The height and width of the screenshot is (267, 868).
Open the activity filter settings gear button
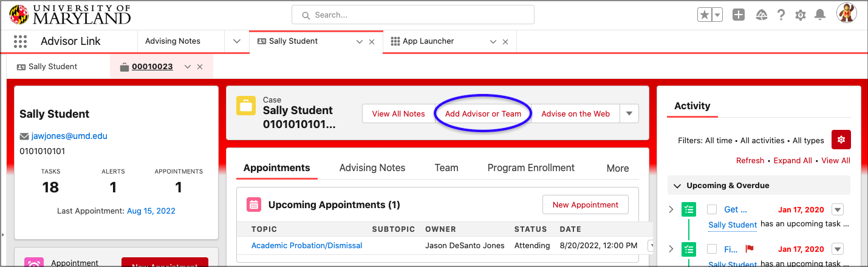(x=841, y=140)
